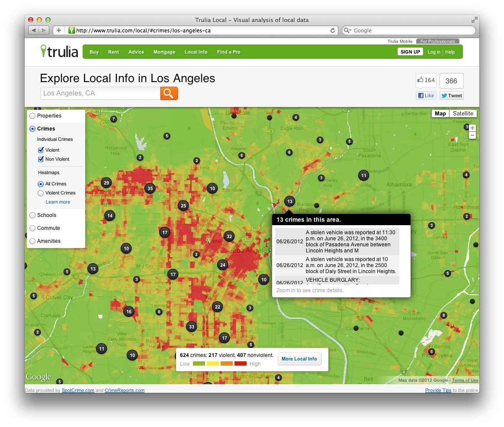The height and width of the screenshot is (427, 504).
Task: Click the Tweet button
Action: pyautogui.click(x=452, y=96)
